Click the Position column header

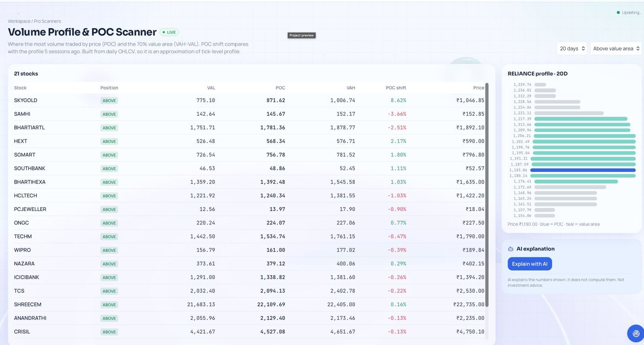pos(109,88)
